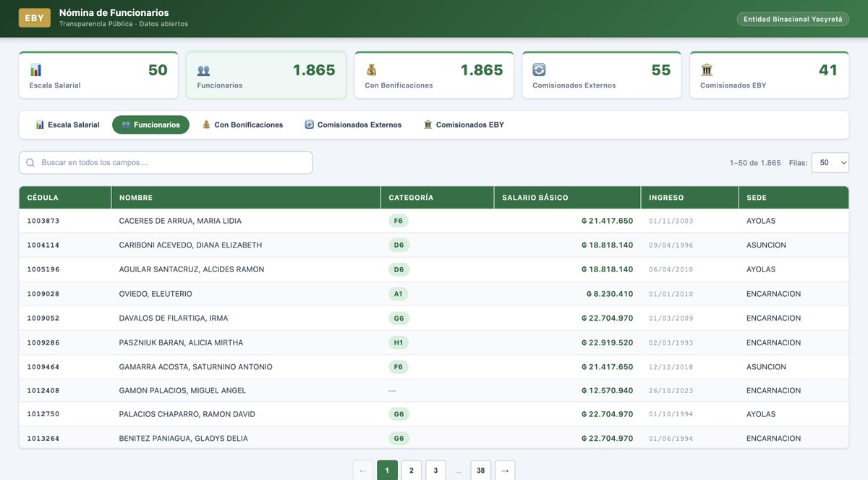
Task: Click name CARIBONI ACEVEDO, DIANA ELIZABETH
Action: tap(190, 245)
